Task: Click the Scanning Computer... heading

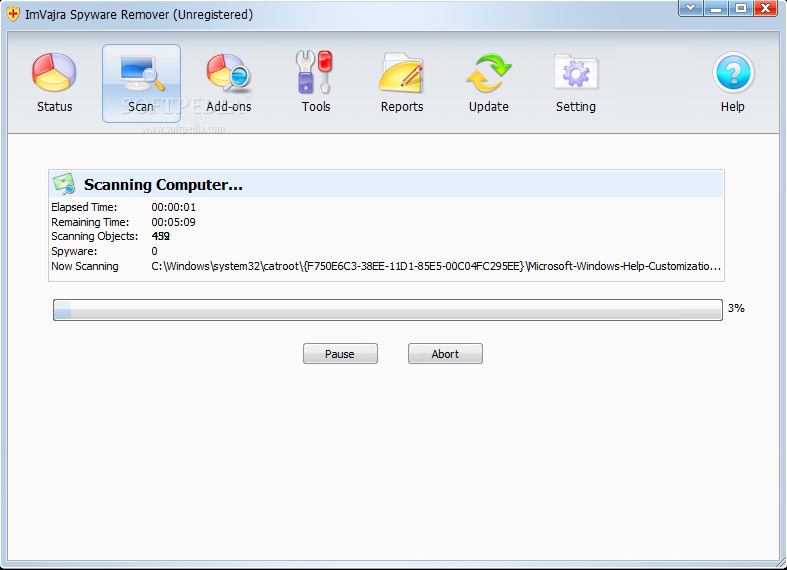Action: pos(163,185)
